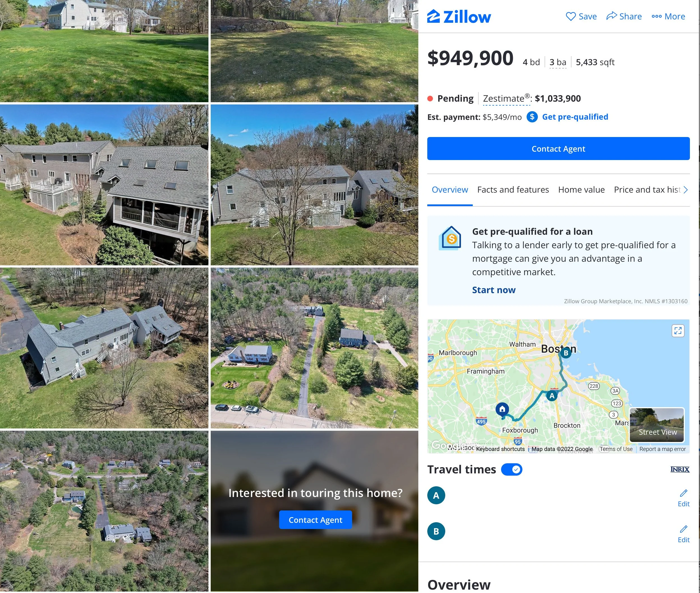Click the home marker on the map
700x593 pixels.
(x=502, y=409)
